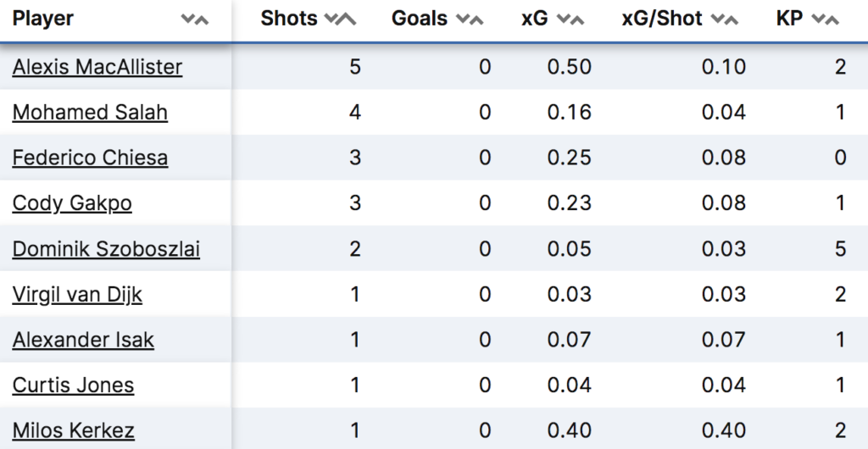Open Alexis MacAllister player link
This screenshot has height=449, width=868.
click(97, 67)
